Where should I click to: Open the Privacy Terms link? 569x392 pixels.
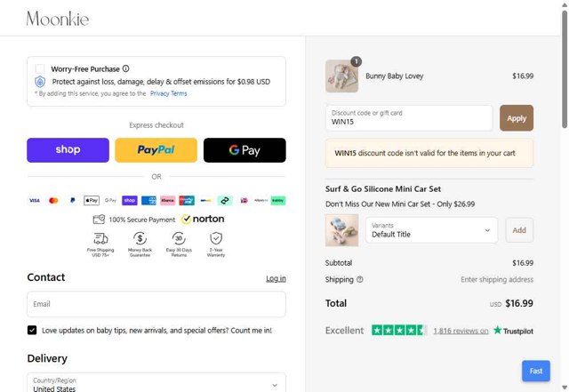click(x=168, y=93)
